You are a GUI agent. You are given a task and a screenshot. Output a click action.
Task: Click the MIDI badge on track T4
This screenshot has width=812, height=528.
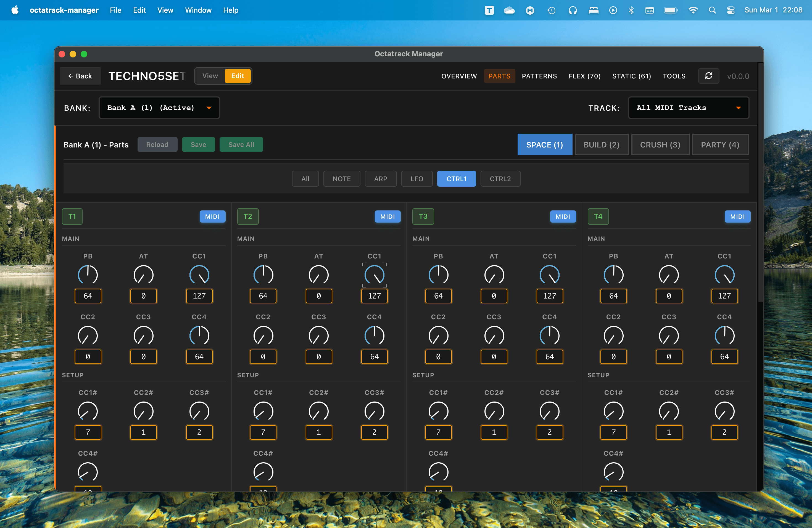[737, 216]
